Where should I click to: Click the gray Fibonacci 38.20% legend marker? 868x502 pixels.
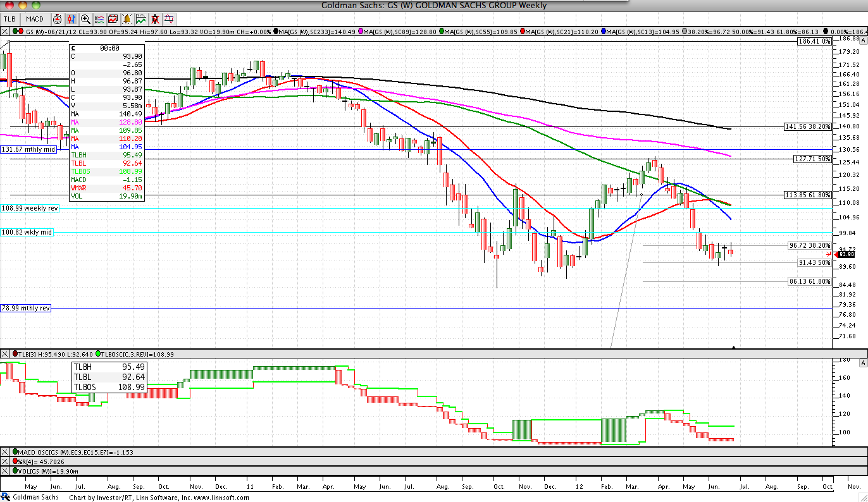click(x=685, y=31)
